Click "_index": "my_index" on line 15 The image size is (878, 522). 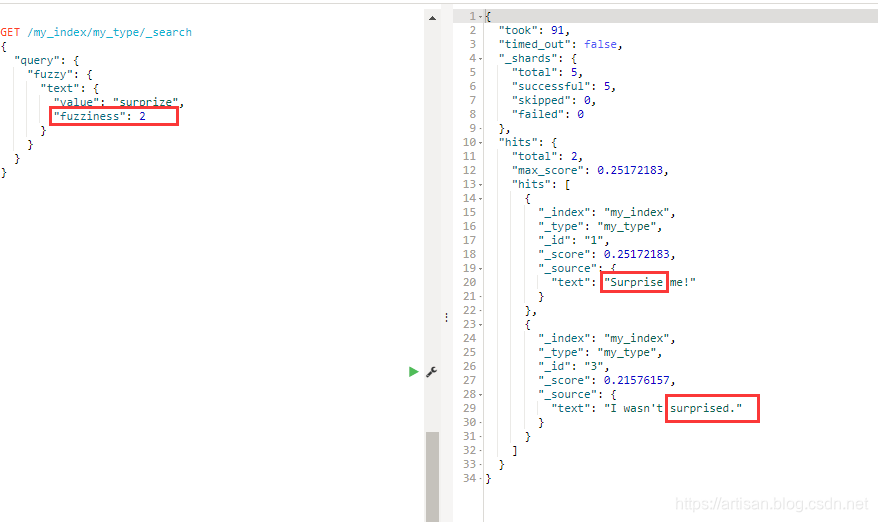[607, 212]
